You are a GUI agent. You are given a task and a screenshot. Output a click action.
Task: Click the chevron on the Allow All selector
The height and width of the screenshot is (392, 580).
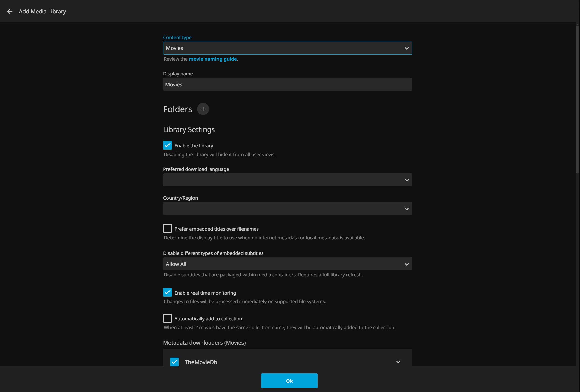tap(406, 264)
